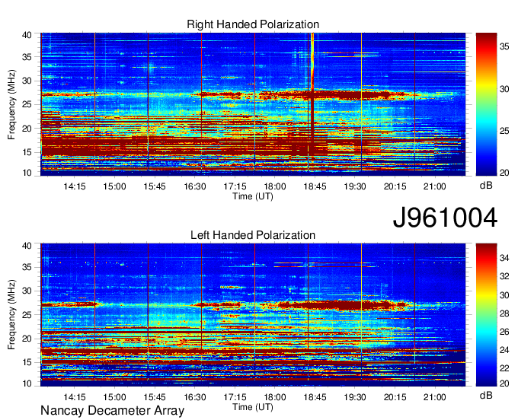The image size is (518, 420).
Task: Click the 15:45 time tick under left-handed plot
Action: tap(155, 397)
